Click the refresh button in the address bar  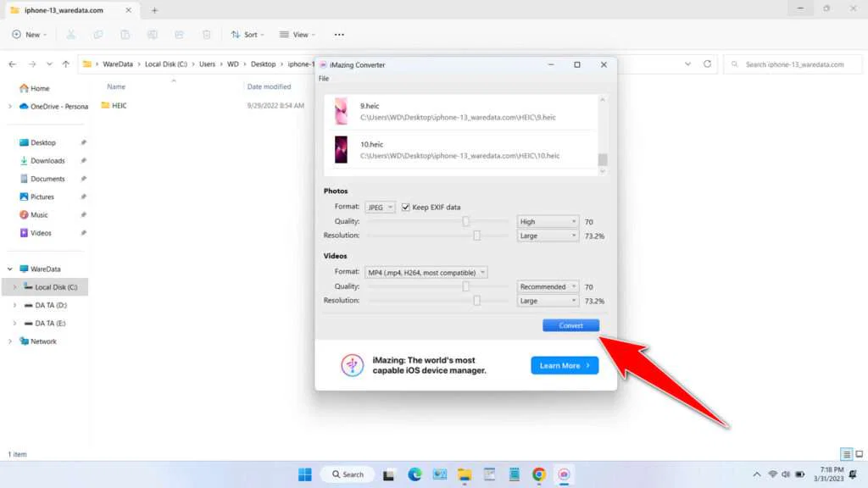[x=709, y=64]
